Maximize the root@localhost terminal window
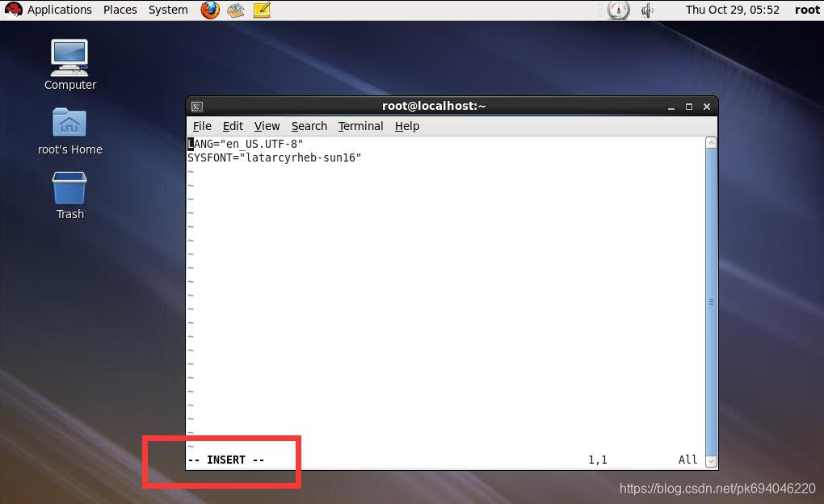 (689, 107)
